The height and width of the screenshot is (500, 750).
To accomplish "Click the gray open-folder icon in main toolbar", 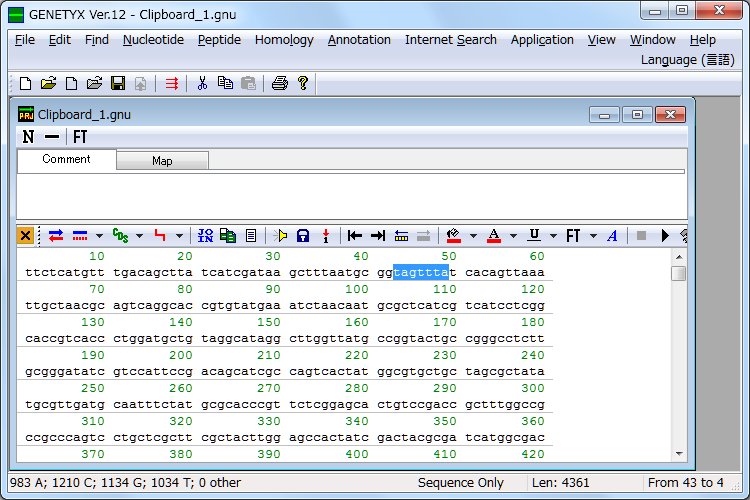I will point(94,83).
